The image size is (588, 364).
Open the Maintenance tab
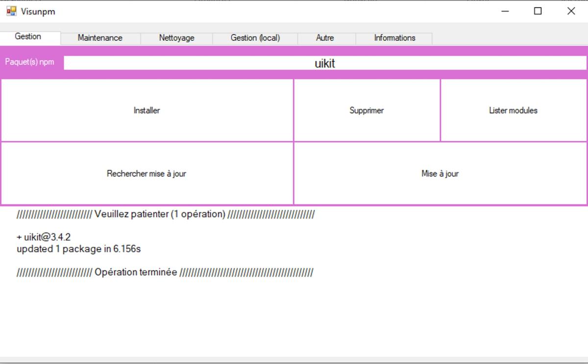(100, 38)
